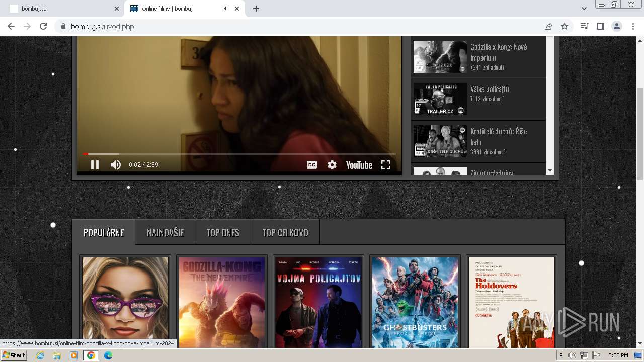The image size is (644, 362).
Task: Go back in browser history
Action: [x=11, y=26]
